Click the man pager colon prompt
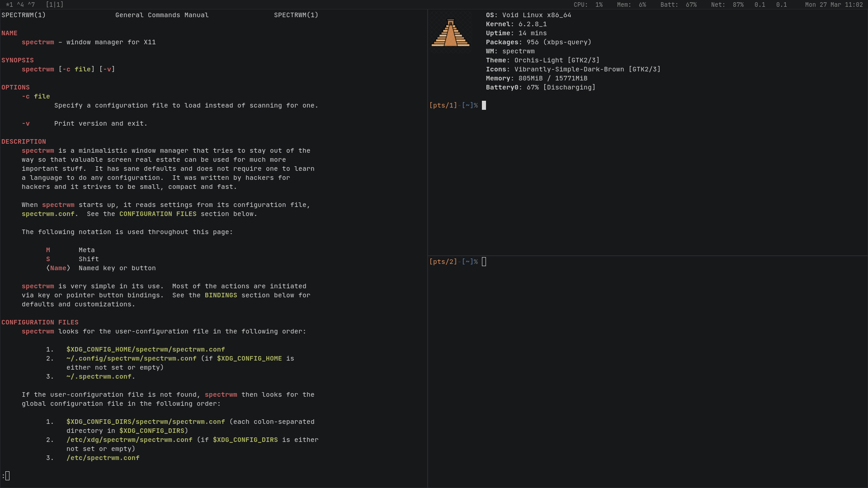Image resolution: width=868 pixels, height=488 pixels. point(5,476)
